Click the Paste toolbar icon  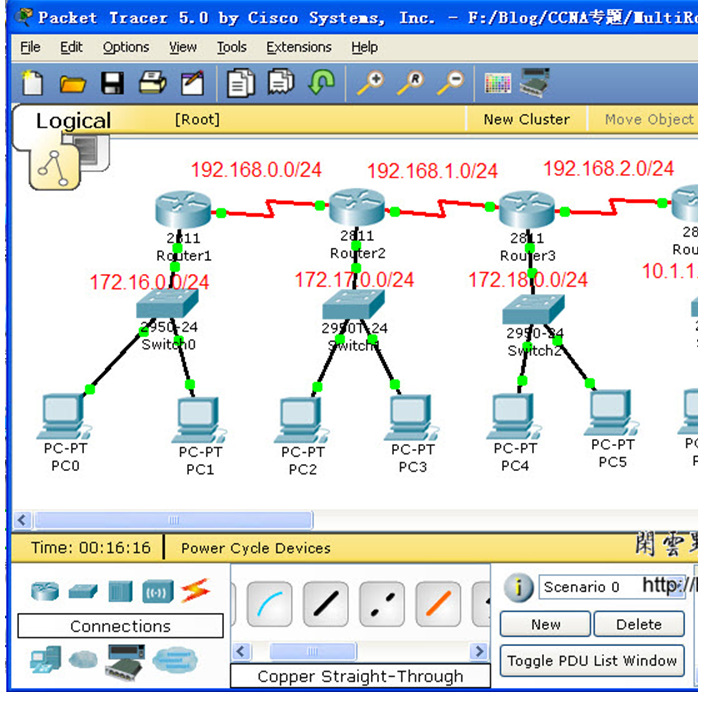coord(281,82)
